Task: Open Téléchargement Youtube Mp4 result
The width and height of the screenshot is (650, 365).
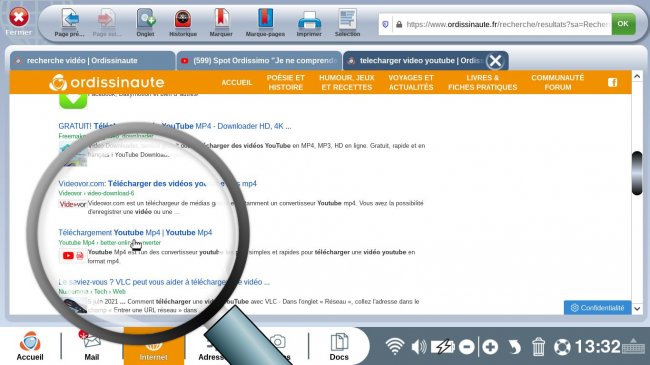Action: (x=135, y=232)
